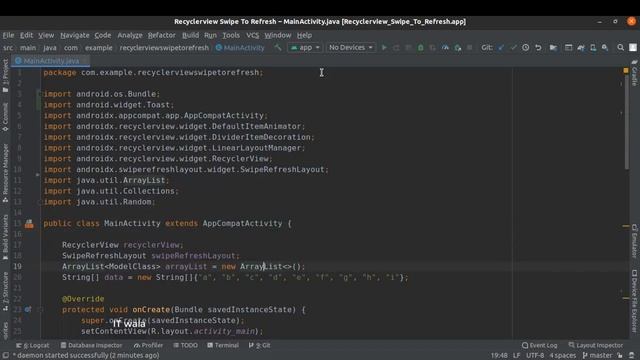Open the Terminal panel

coord(222,345)
